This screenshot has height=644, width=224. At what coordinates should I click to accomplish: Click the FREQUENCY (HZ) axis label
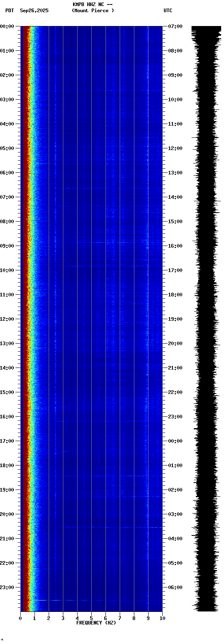pyautogui.click(x=96, y=623)
